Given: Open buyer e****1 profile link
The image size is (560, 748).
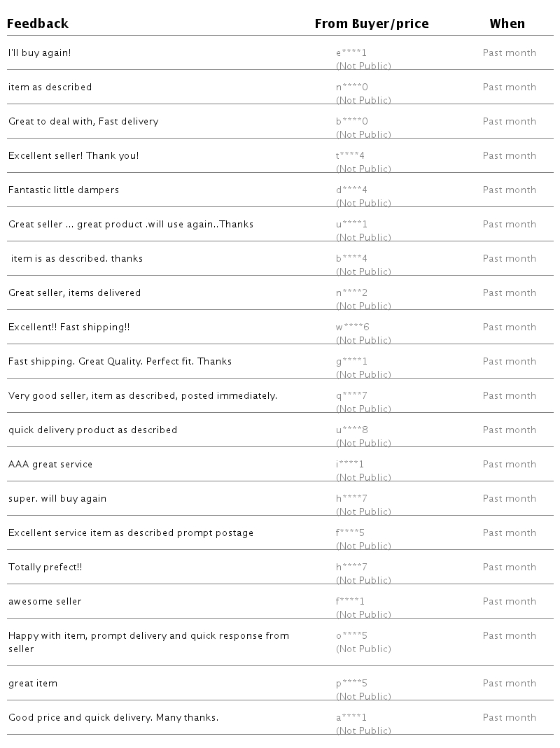Looking at the screenshot, I should (x=351, y=52).
